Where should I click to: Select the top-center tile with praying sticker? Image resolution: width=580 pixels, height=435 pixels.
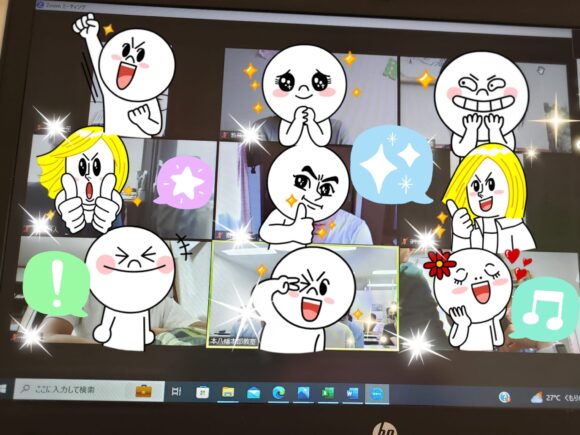click(309, 94)
